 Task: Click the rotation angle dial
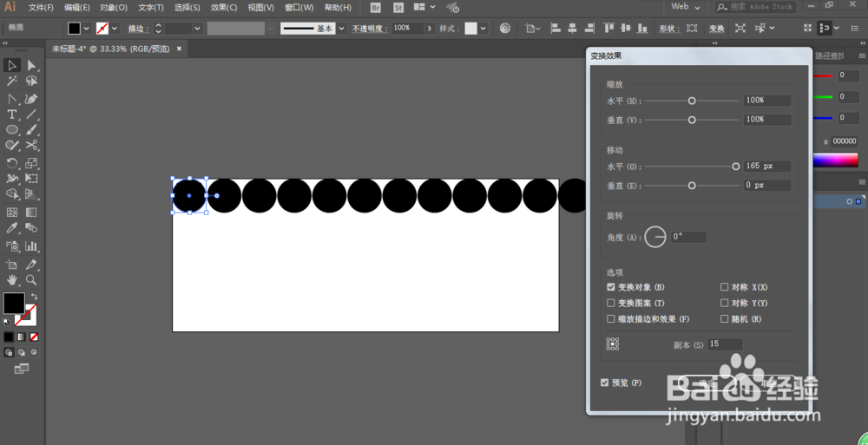coord(654,237)
